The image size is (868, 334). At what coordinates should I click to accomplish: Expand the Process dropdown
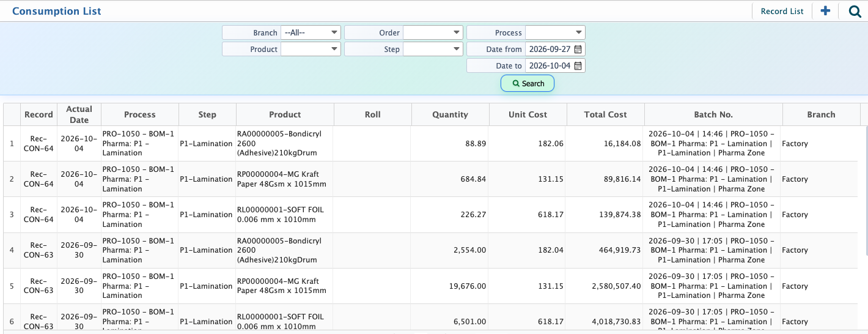coord(555,32)
